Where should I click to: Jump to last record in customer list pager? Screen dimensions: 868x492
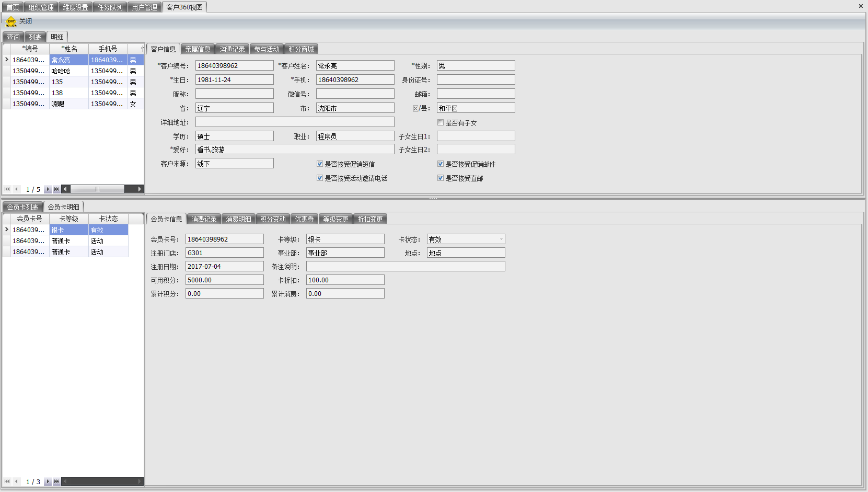56,189
